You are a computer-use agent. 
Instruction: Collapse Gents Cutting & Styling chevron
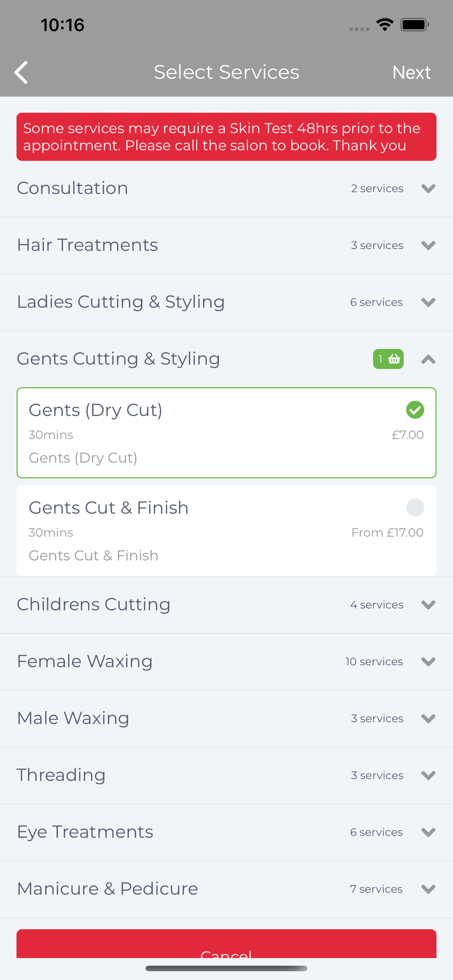[x=428, y=360]
